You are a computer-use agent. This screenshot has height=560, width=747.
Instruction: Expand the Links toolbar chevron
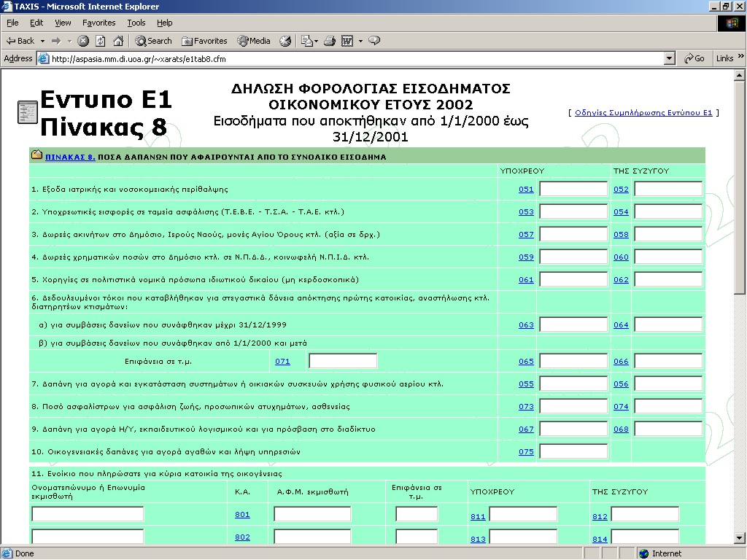click(741, 57)
